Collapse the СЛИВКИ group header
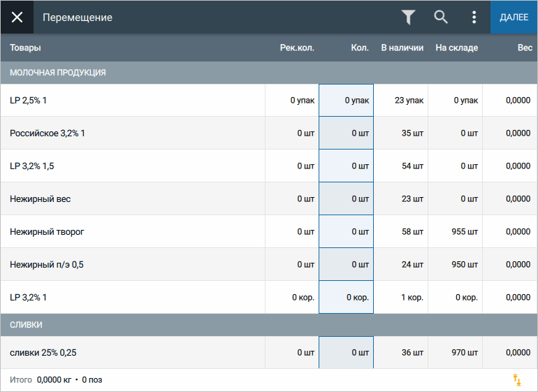 pos(269,324)
